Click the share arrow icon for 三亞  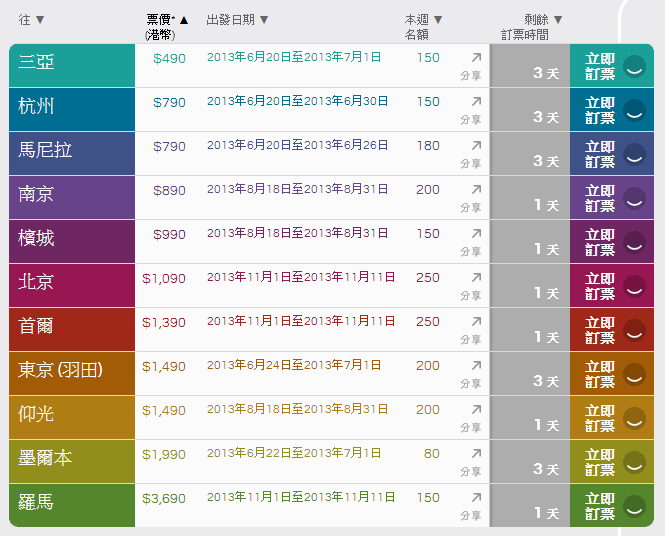[x=476, y=58]
